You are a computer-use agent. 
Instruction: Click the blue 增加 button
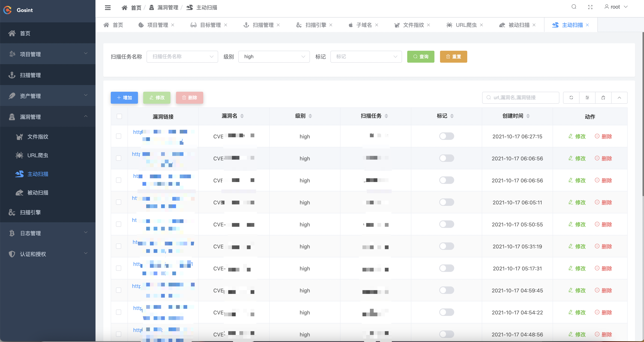(x=124, y=98)
